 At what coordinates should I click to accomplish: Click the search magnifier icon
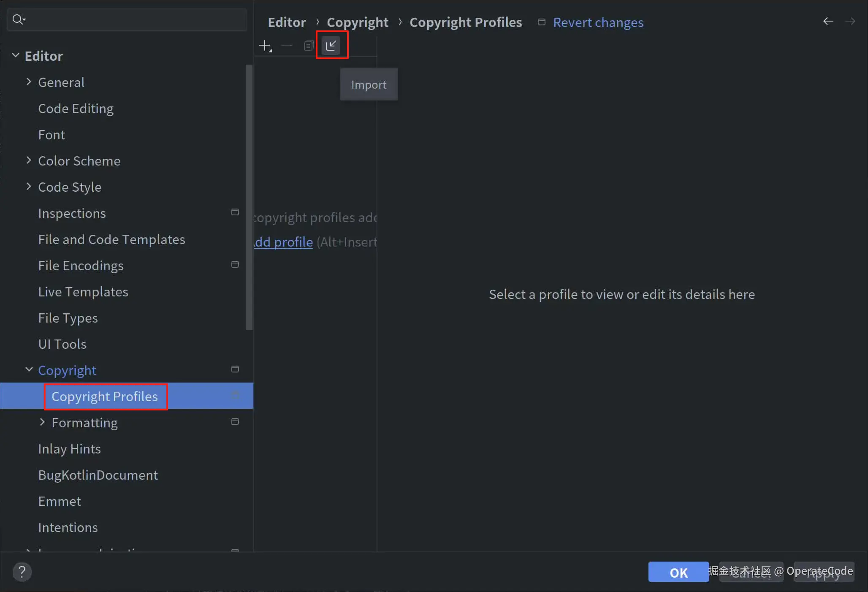tap(18, 19)
